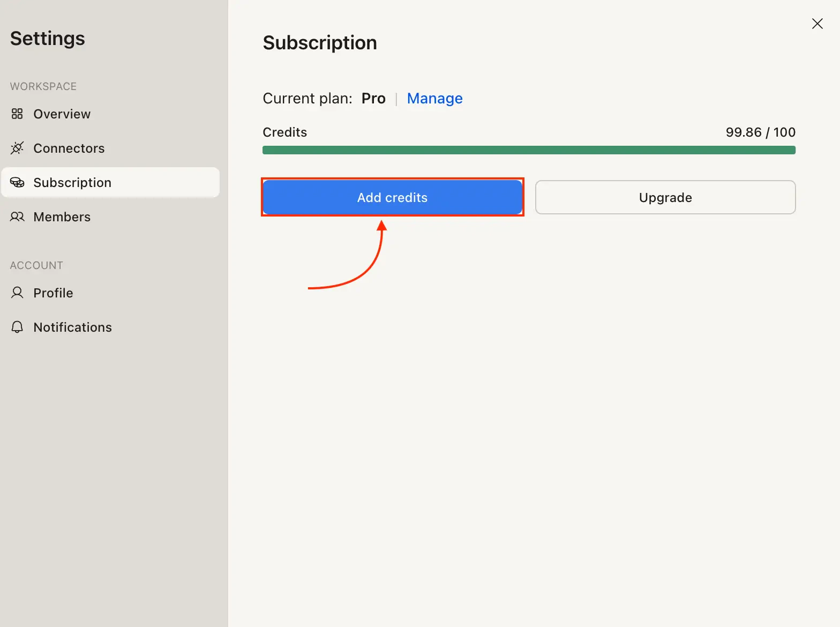Click the Credits label
The width and height of the screenshot is (840, 627).
(x=284, y=132)
